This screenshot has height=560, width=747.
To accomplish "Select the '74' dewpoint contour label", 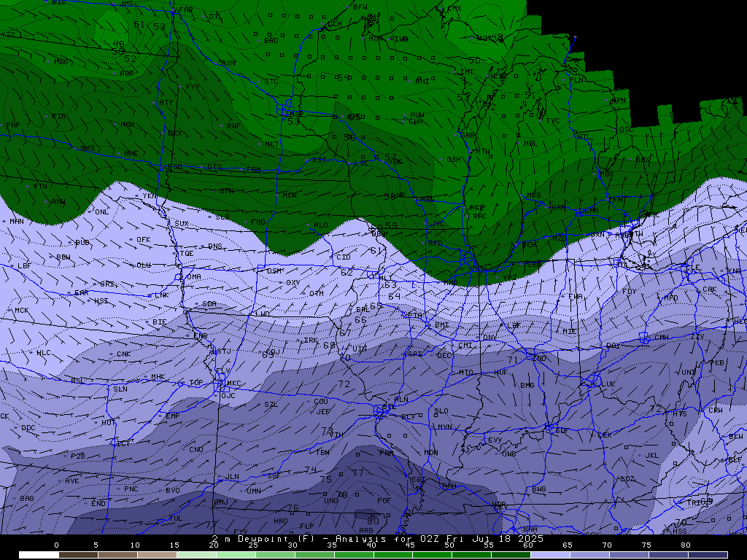I will (x=311, y=470).
